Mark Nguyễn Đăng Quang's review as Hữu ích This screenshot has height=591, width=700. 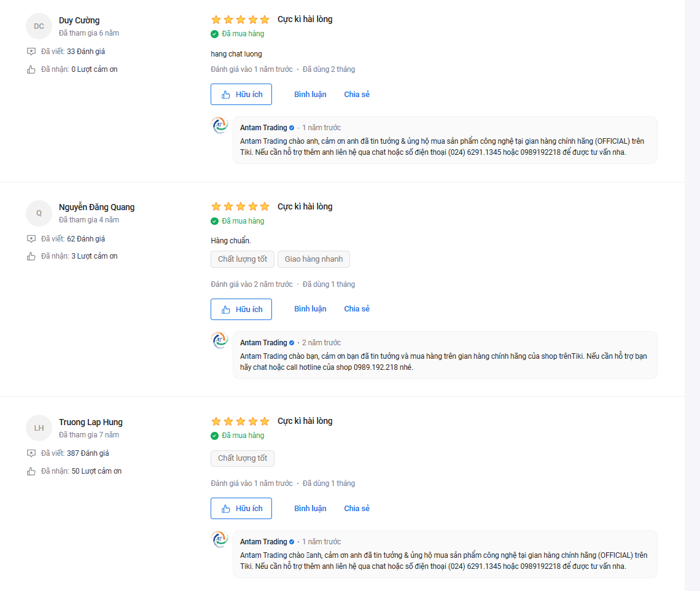(x=241, y=309)
